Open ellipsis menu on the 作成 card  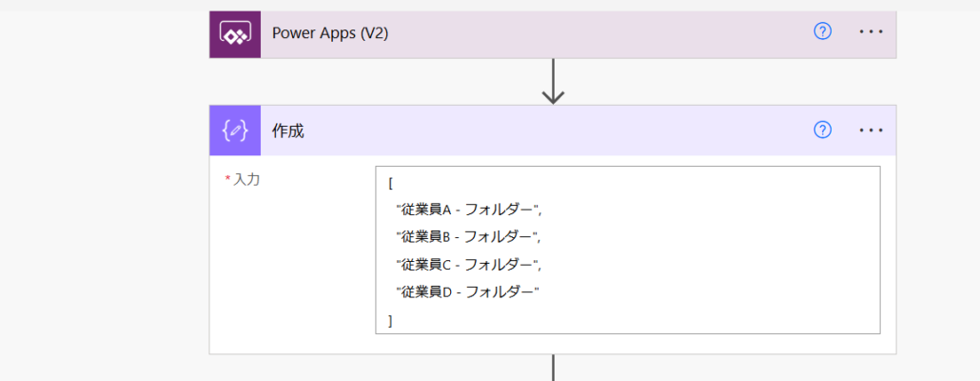click(871, 130)
